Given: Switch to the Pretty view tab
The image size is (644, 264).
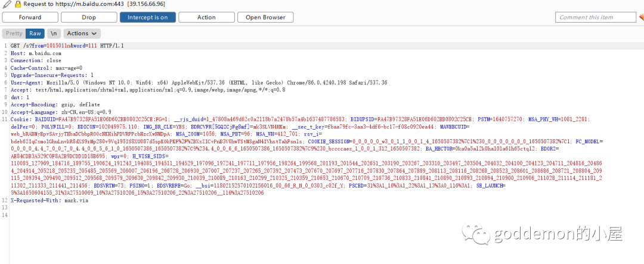Looking at the screenshot, I should tap(14, 33).
